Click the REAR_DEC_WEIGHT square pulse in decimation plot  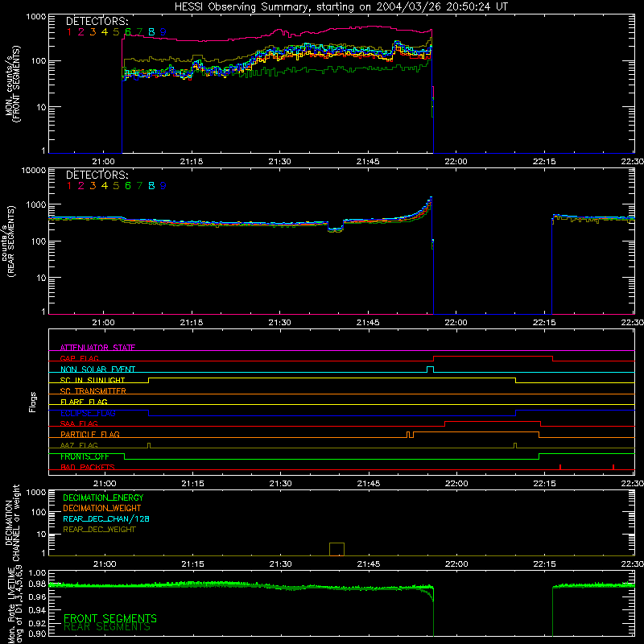[336, 549]
